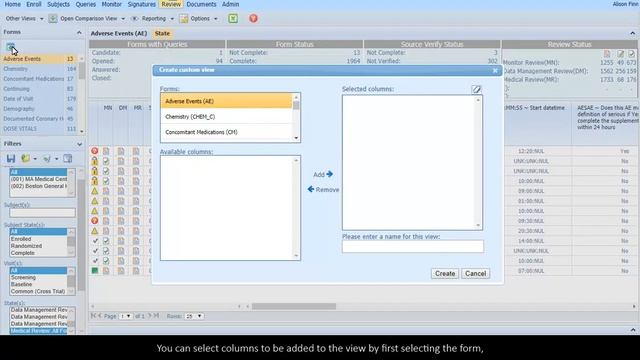Click the horizontal scrollbar of results grid

[294, 306]
